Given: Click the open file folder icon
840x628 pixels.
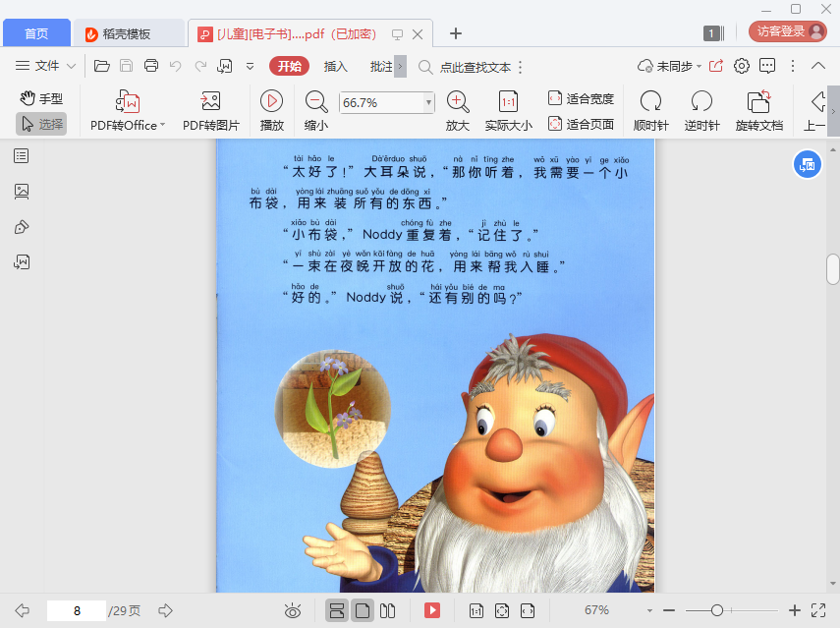Looking at the screenshot, I should pyautogui.click(x=102, y=66).
